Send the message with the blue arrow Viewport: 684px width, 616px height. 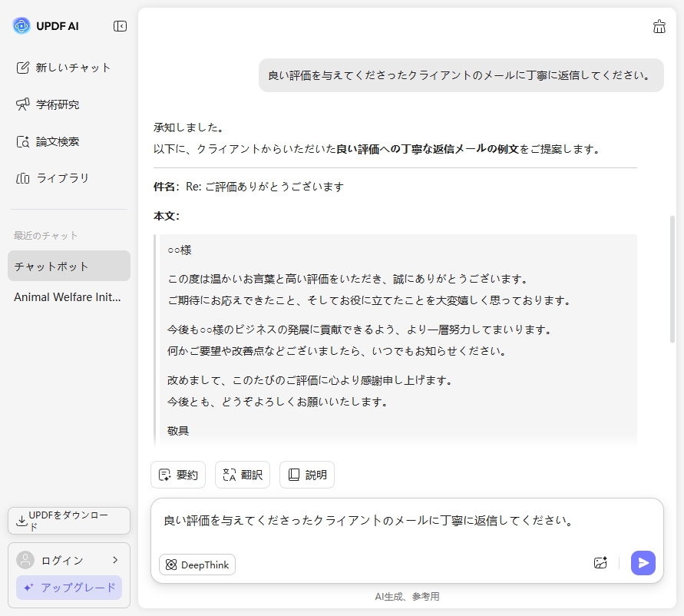point(643,563)
